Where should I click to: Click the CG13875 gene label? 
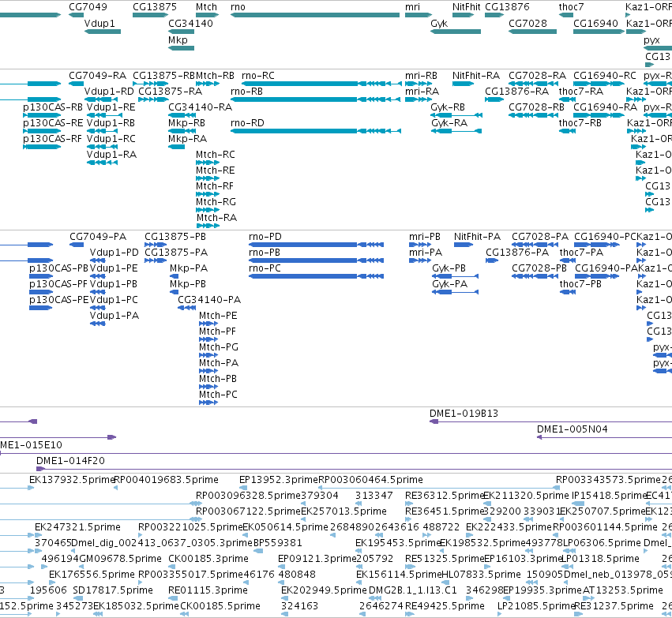coord(155,7)
